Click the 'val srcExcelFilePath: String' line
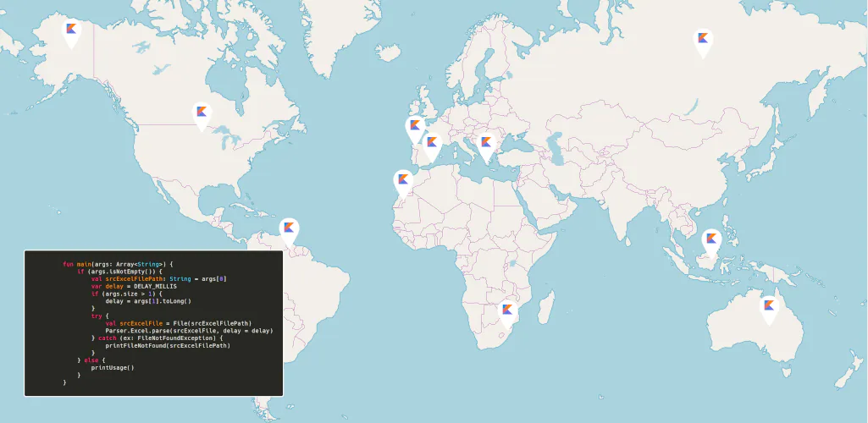 (159, 279)
